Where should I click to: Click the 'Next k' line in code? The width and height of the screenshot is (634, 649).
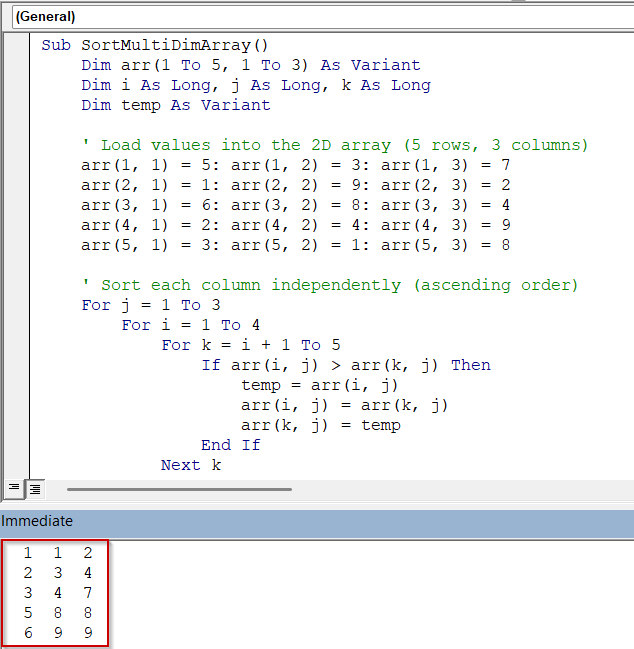pos(190,465)
